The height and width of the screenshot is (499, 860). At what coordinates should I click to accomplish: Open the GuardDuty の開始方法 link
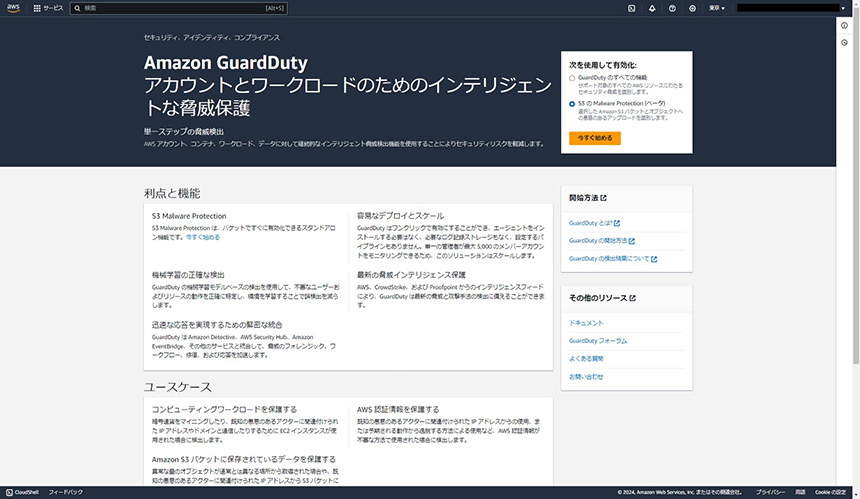602,241
